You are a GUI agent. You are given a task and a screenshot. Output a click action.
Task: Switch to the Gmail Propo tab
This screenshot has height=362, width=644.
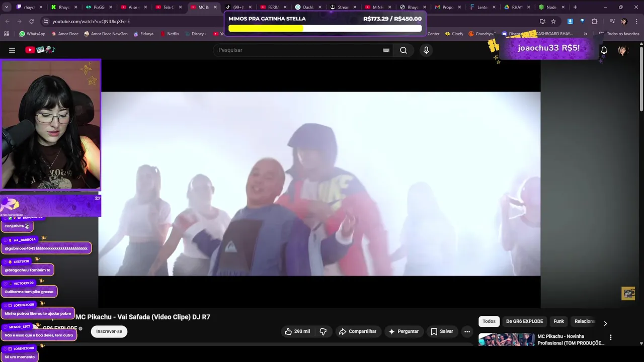tap(448, 7)
